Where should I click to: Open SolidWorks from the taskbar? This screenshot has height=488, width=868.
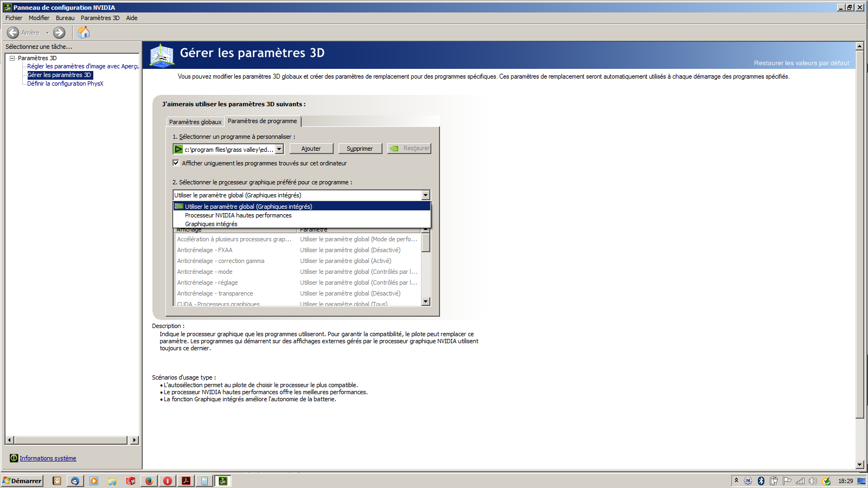coord(131,481)
